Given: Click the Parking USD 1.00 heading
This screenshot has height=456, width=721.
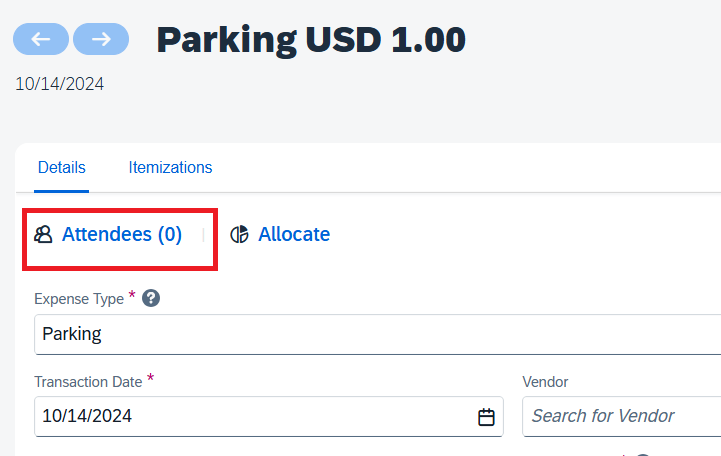Looking at the screenshot, I should pos(311,39).
